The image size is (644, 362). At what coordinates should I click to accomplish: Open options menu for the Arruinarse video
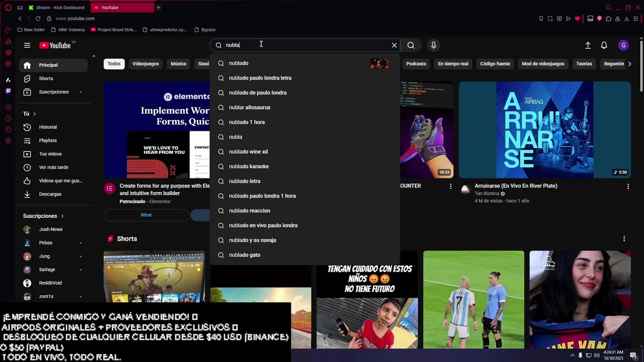click(x=628, y=187)
